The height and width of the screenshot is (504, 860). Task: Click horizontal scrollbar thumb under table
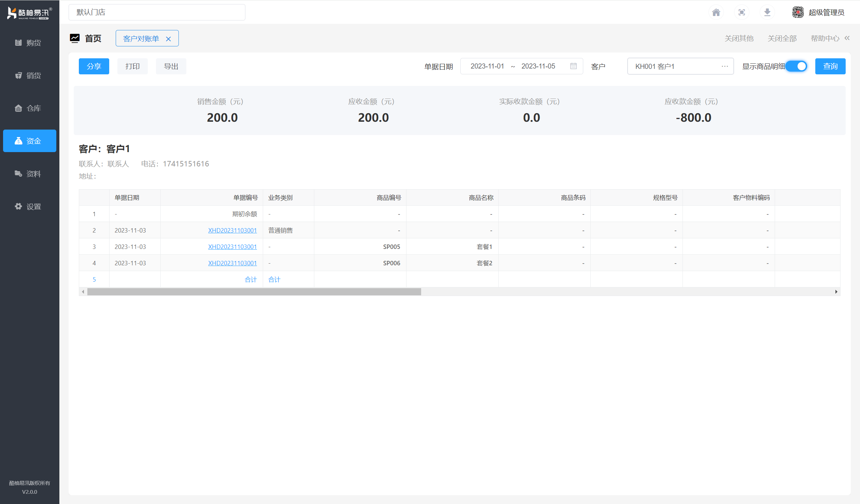[254, 292]
